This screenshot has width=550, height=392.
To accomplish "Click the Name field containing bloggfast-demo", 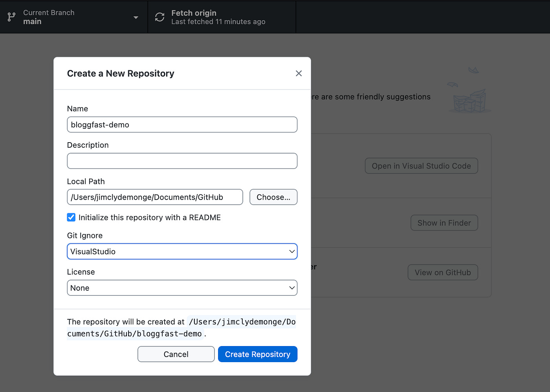I will coord(182,125).
